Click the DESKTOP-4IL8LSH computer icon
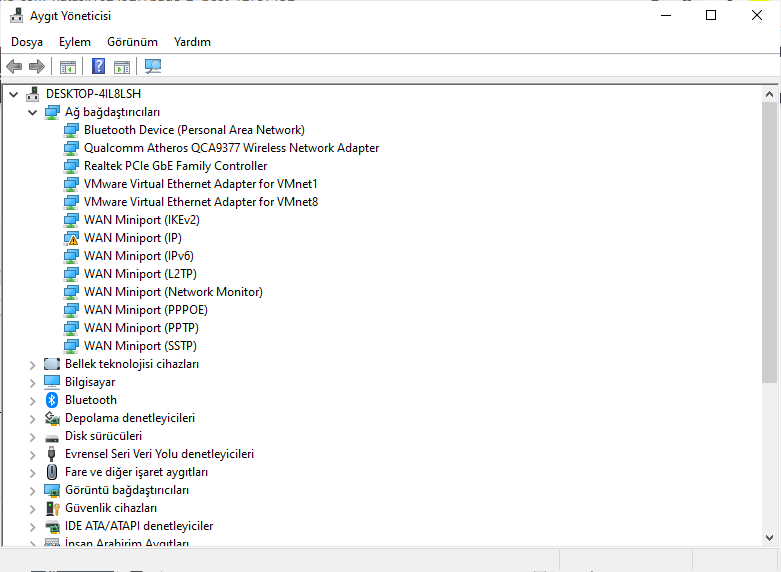781x572 pixels. click(32, 94)
